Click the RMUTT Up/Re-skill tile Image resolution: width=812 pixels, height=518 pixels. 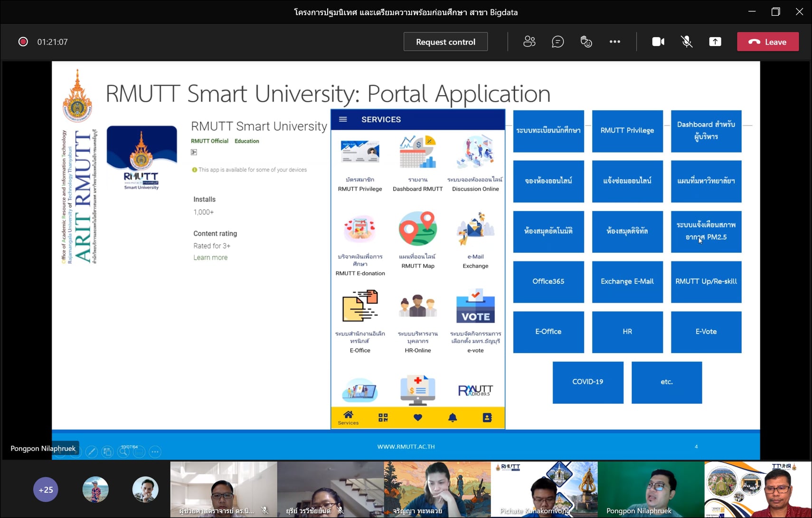click(x=706, y=281)
